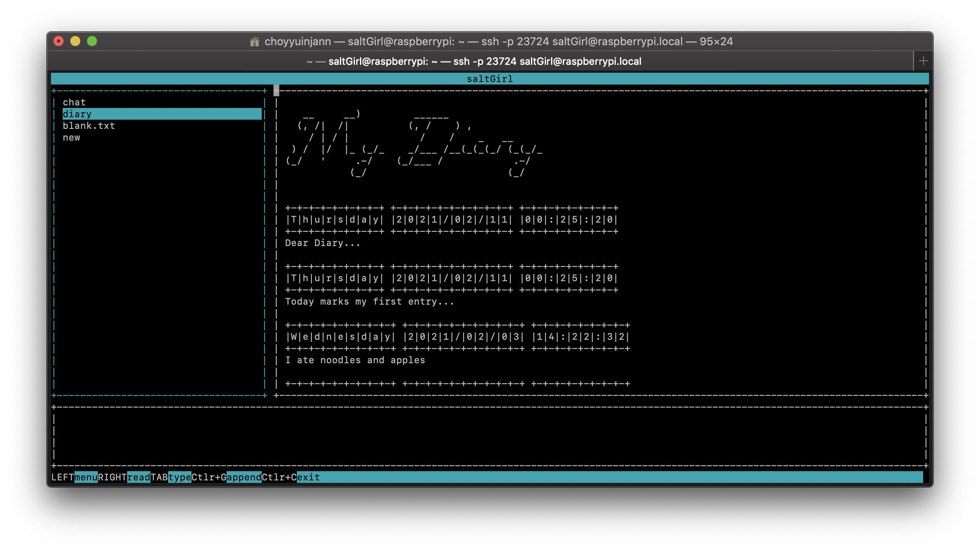The image size is (980, 549).
Task: Click inside the bottom text input pane
Action: [x=490, y=436]
